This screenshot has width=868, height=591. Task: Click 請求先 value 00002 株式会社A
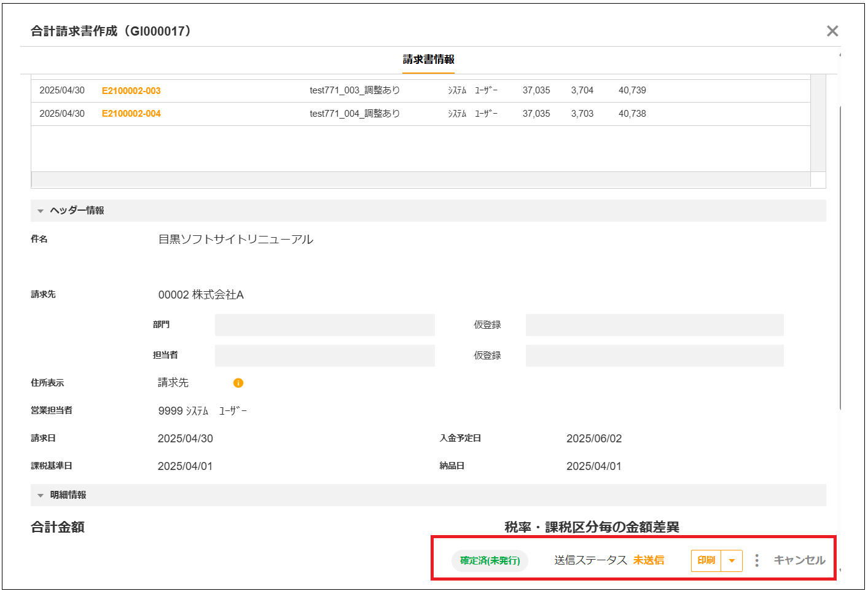pos(201,295)
